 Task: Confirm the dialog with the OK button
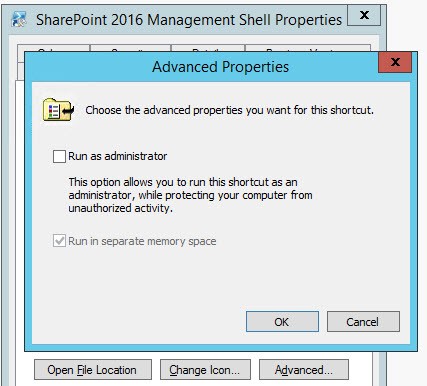coord(282,322)
